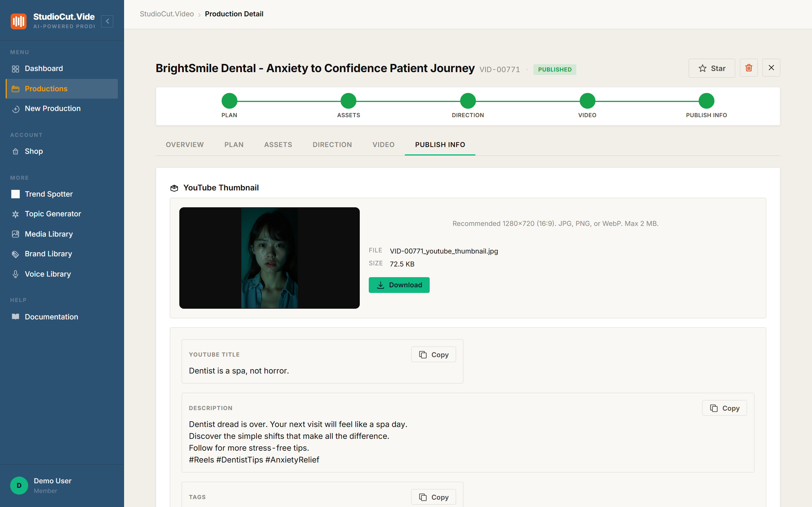812x507 pixels.
Task: Open Topic Generator sparkle icon
Action: (x=16, y=214)
